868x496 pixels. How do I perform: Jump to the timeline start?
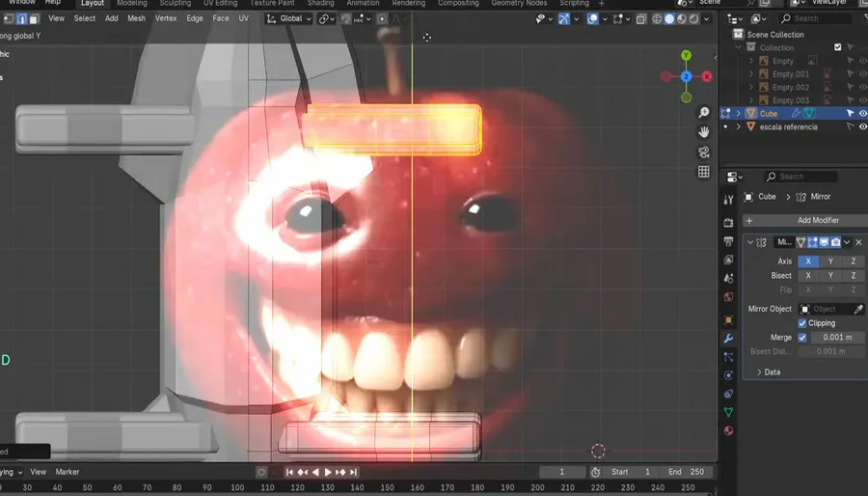(289, 472)
